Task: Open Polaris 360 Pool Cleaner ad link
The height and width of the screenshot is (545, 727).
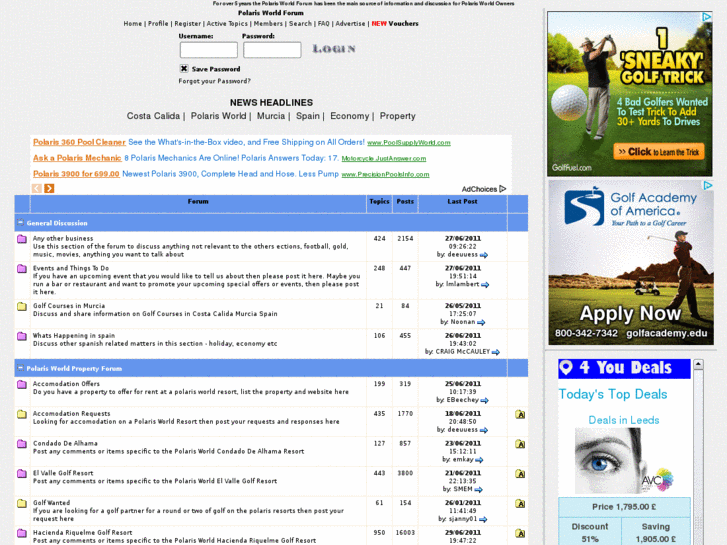Action: pyautogui.click(x=79, y=142)
